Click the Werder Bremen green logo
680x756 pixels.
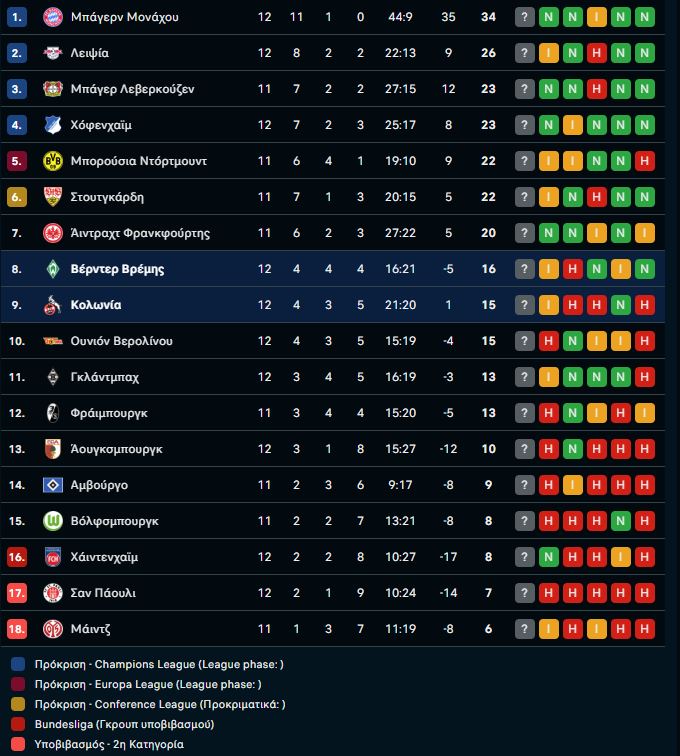pyautogui.click(x=53, y=269)
